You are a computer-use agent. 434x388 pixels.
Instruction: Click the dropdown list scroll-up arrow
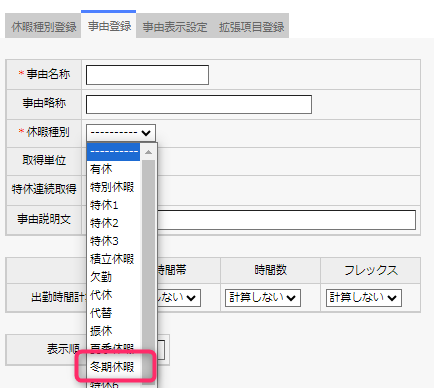click(148, 152)
